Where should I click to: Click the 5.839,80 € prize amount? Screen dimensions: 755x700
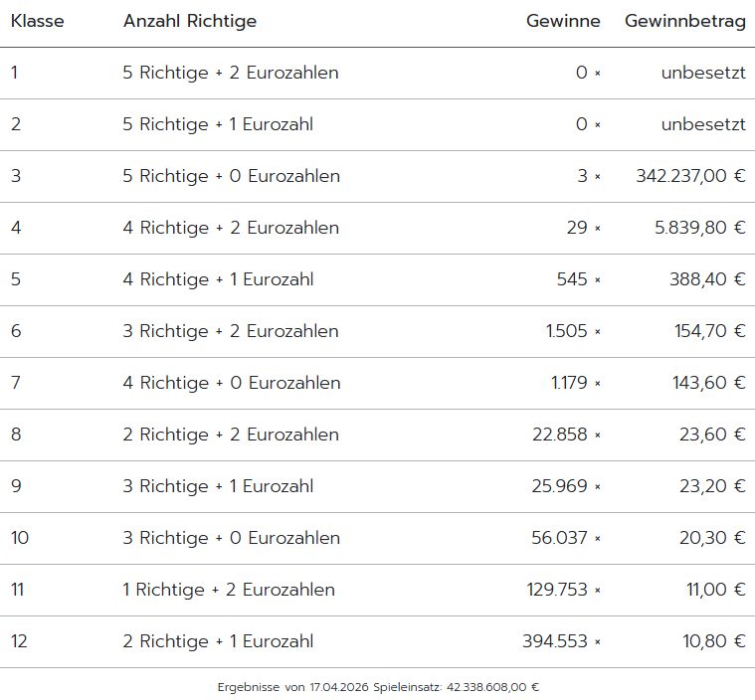(x=700, y=228)
